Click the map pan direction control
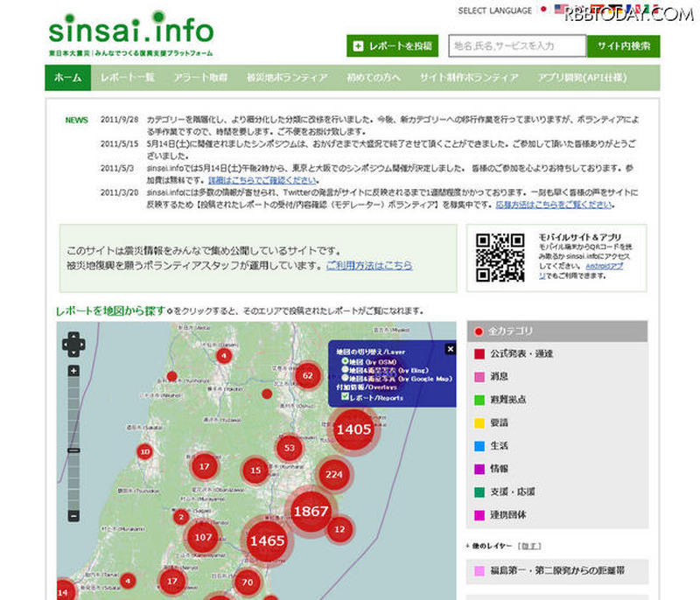Viewport: 700px width, 600px height. pyautogui.click(x=73, y=344)
